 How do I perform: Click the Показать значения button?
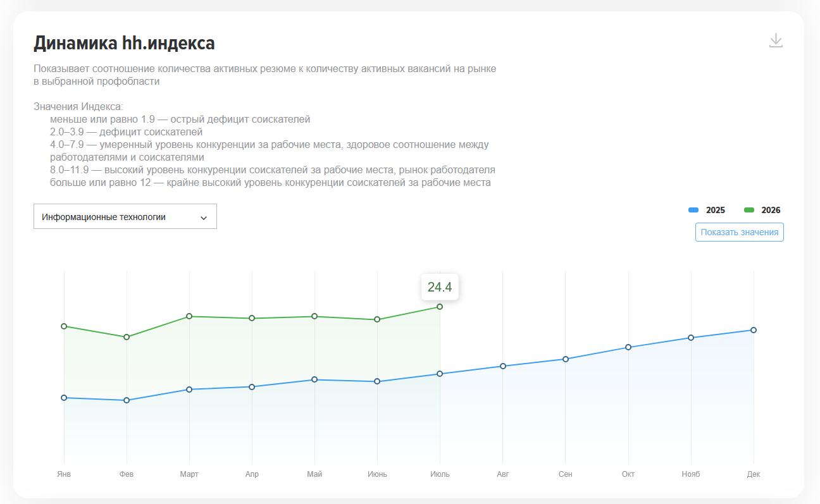740,232
